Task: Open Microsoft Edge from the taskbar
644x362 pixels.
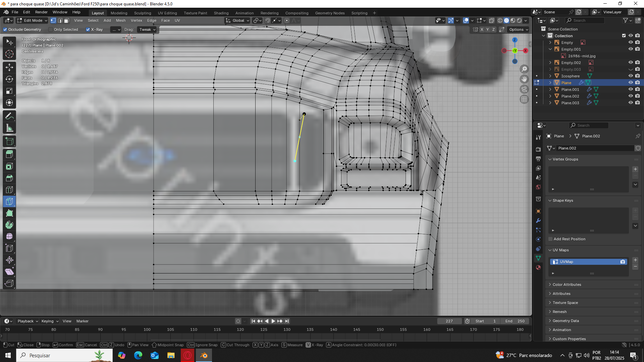Action: pos(138,355)
